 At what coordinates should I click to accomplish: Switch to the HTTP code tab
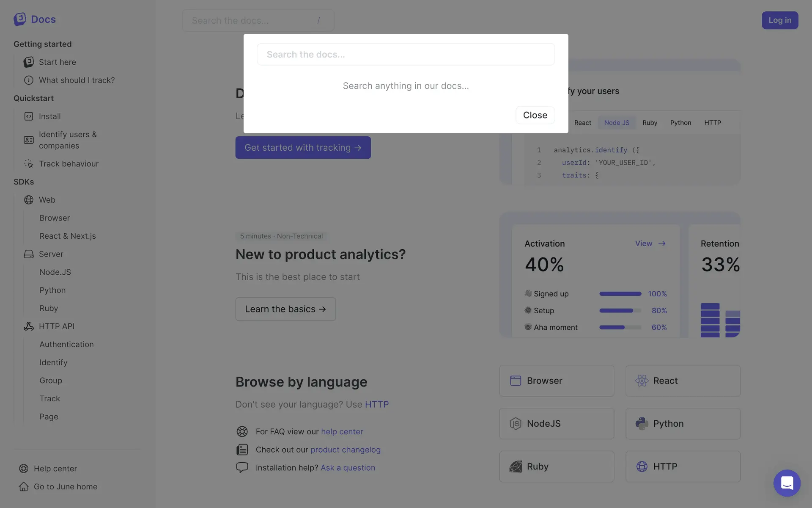coord(712,123)
